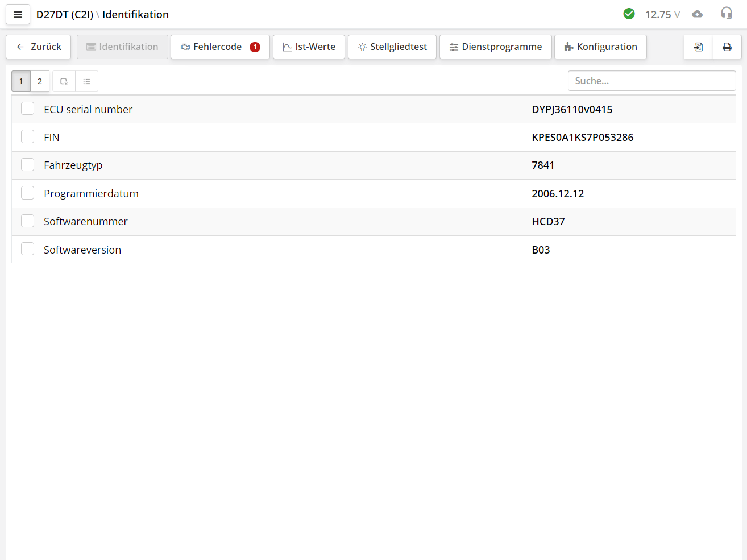Check the connection status green checkmark
Image resolution: width=747 pixels, height=560 pixels.
point(629,14)
